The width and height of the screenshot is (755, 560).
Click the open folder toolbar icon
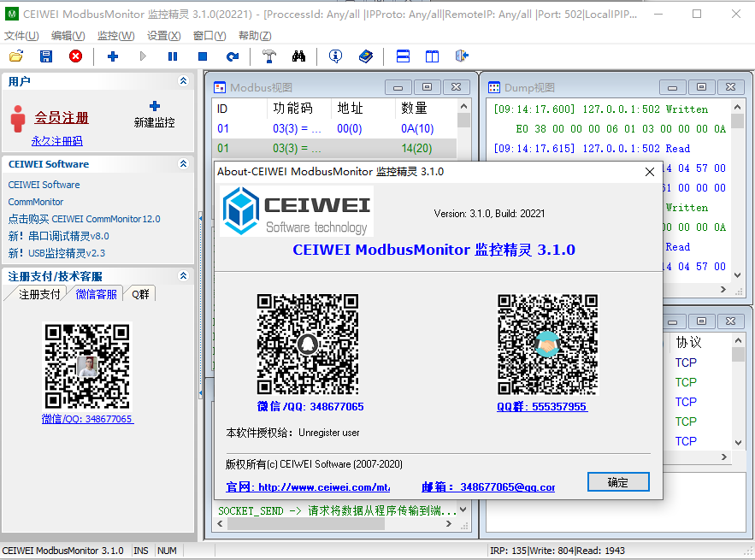pos(15,56)
